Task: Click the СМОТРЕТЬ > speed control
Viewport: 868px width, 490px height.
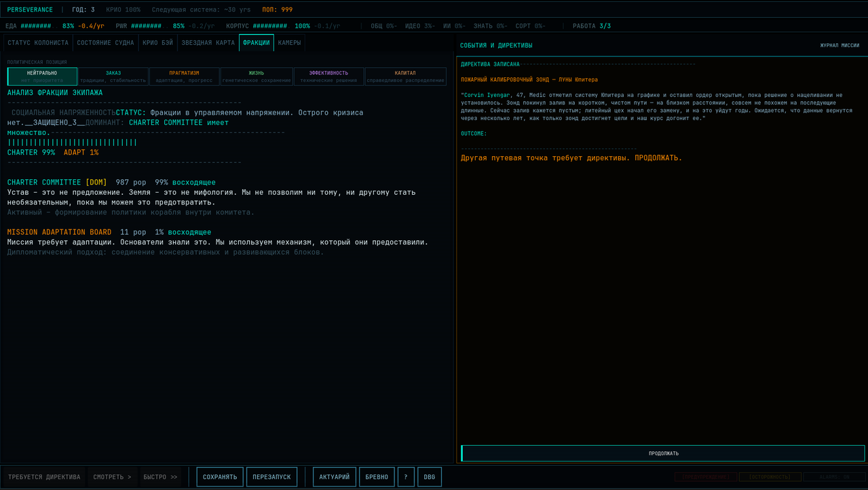Action: pos(113,477)
